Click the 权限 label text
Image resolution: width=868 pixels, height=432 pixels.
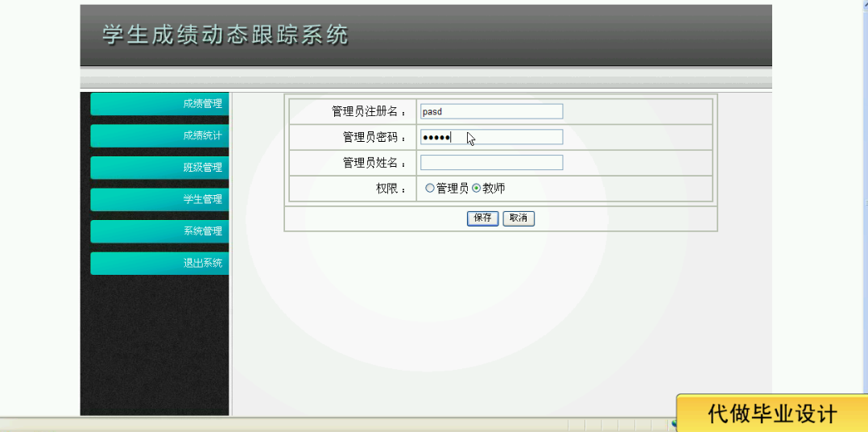click(x=391, y=189)
